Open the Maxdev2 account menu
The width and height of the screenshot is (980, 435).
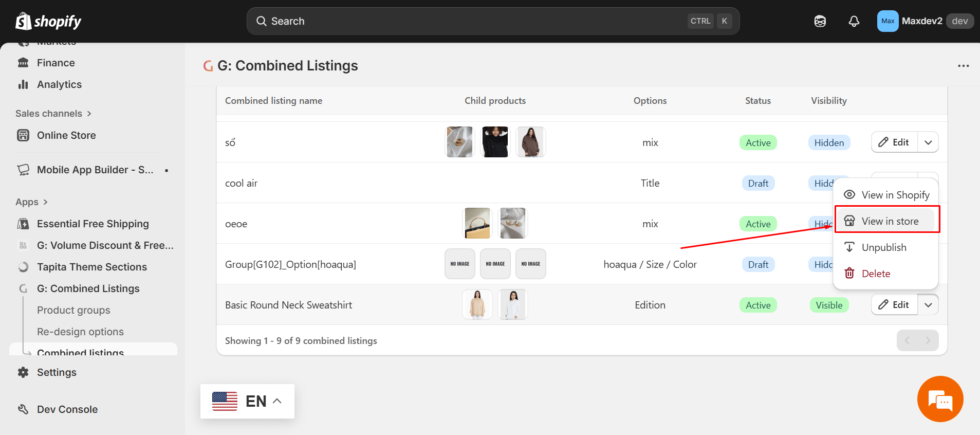coord(925,21)
